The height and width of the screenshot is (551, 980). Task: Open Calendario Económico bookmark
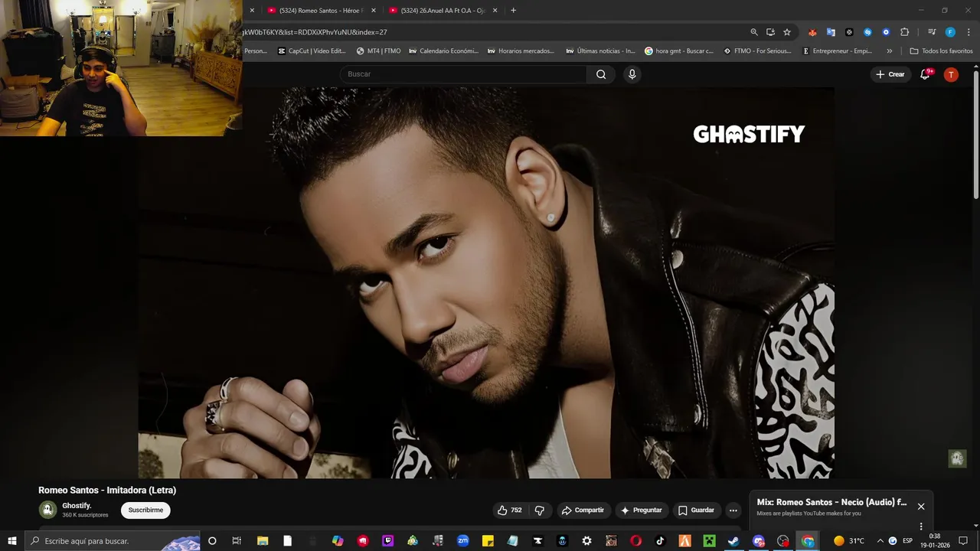pyautogui.click(x=444, y=51)
